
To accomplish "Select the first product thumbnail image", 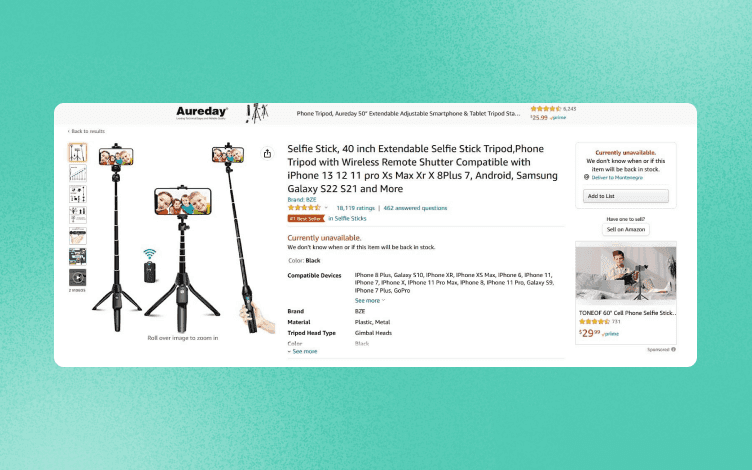I will (78, 153).
